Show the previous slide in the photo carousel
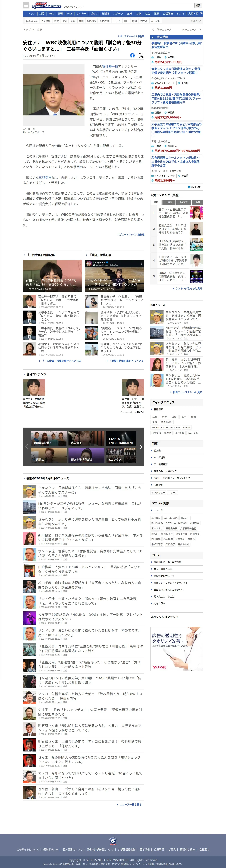 click(x=27, y=447)
